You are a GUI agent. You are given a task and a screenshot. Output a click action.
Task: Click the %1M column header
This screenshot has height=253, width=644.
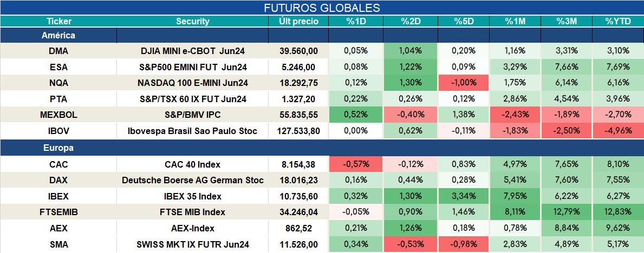515,22
